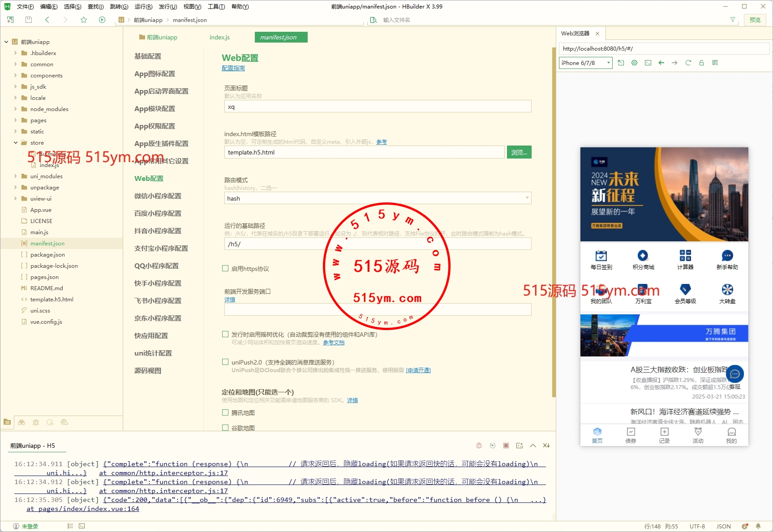Expand the node_modules folder
Viewport: 773px width, 532px height.
point(15,109)
